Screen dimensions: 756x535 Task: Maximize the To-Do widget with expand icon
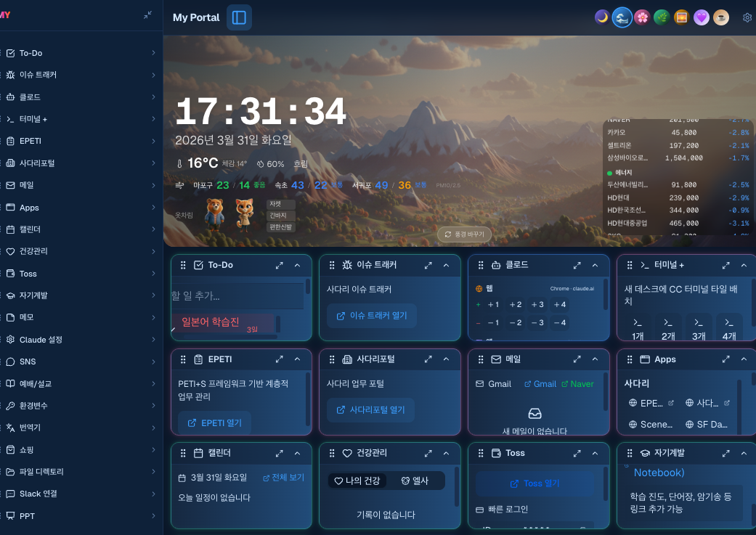coord(280,266)
